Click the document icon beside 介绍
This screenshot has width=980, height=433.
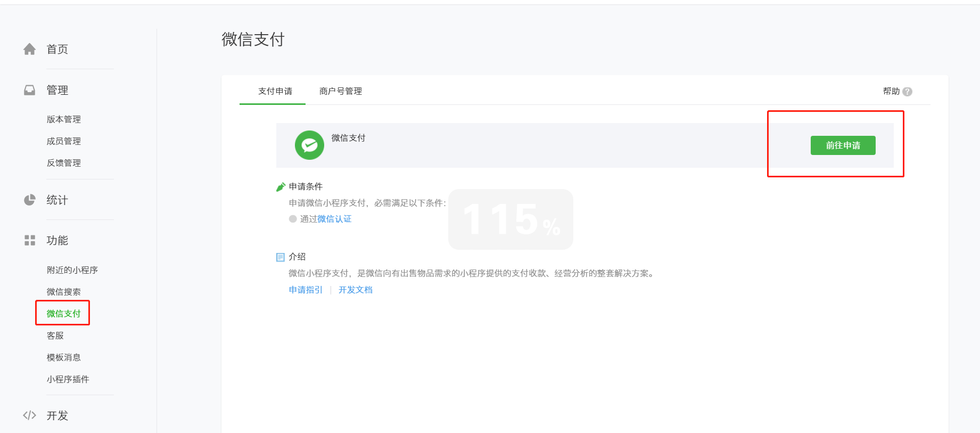pyautogui.click(x=281, y=257)
